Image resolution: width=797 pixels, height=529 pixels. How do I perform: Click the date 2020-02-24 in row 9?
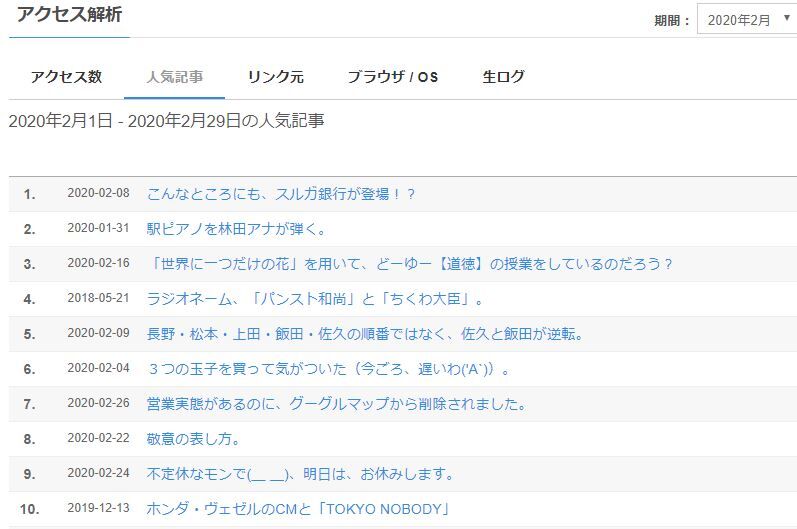[99, 473]
